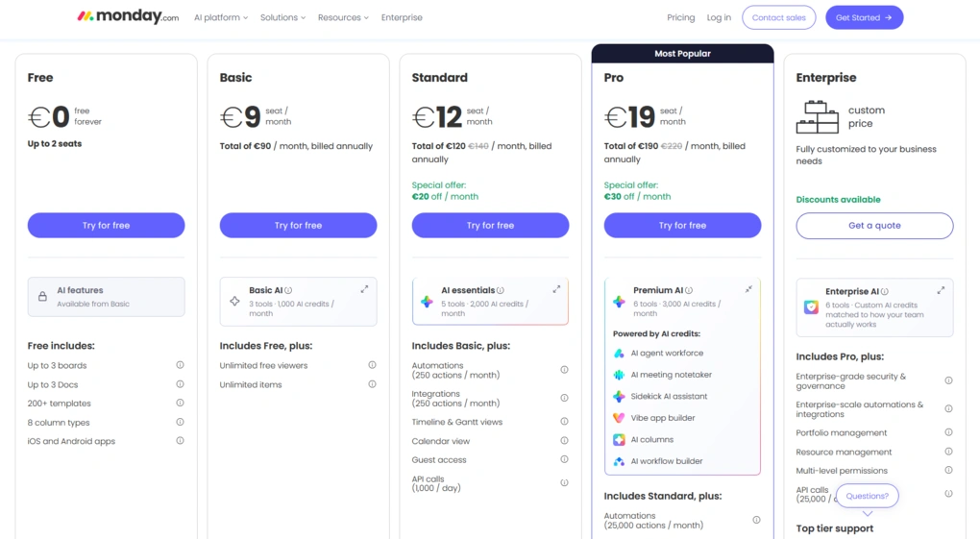Expand the Enterprise AI card
Image resolution: width=980 pixels, height=539 pixels.
coord(941,290)
